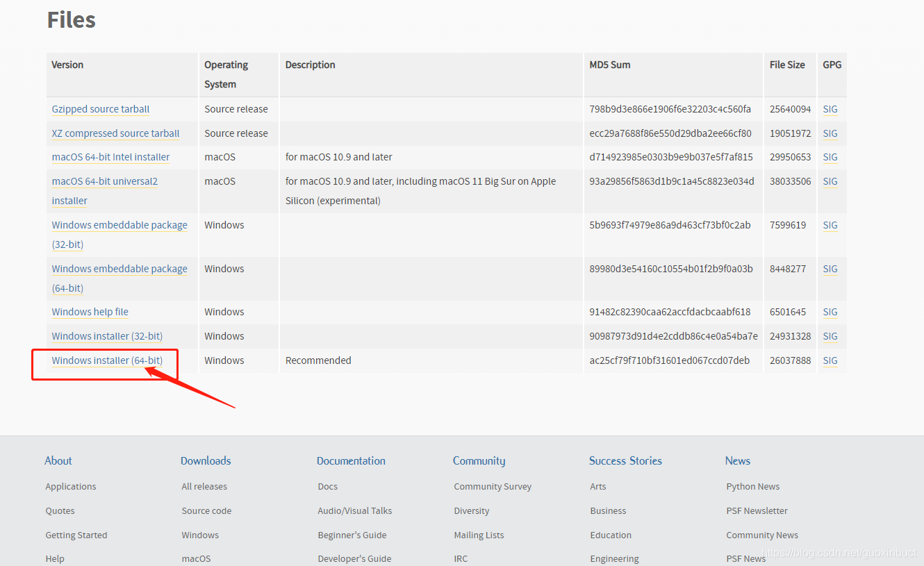This screenshot has height=566, width=924.
Task: Click the Files section heading
Action: tap(71, 19)
